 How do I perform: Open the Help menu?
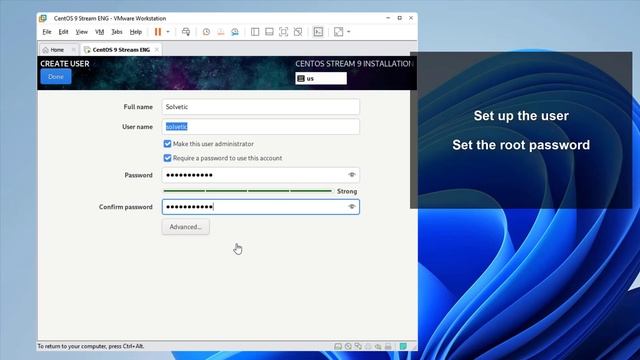136,32
